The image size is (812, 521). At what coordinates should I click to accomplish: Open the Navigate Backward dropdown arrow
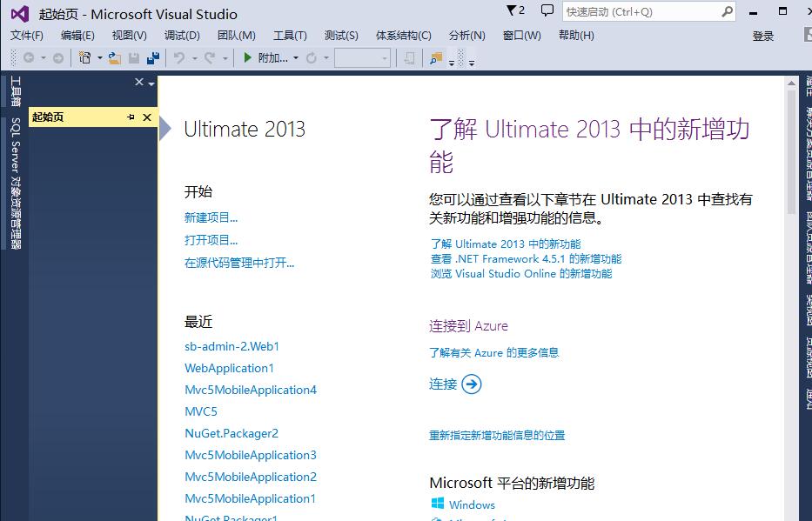[44, 58]
